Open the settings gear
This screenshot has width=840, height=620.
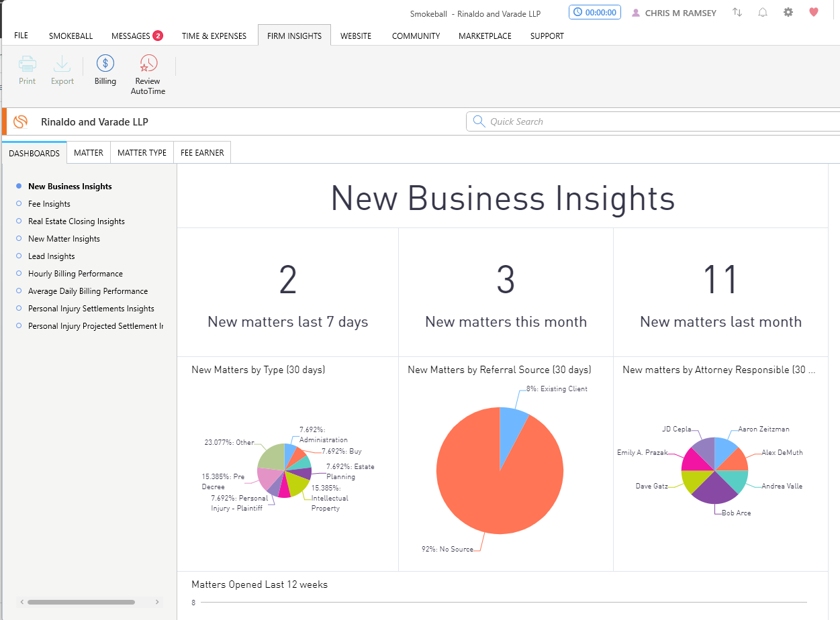coord(788,12)
